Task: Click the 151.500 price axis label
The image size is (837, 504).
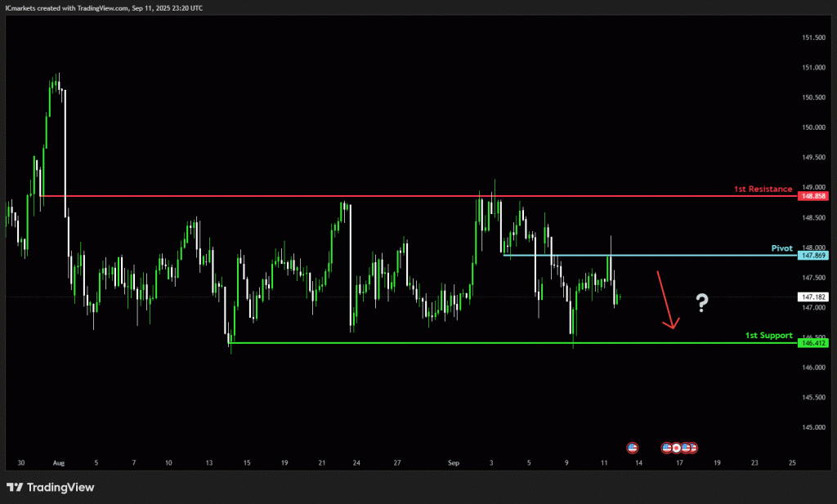Action: 813,38
